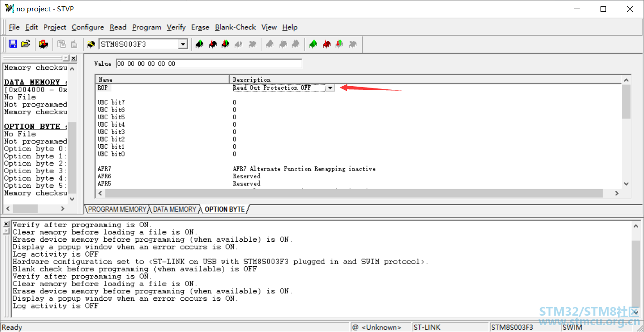Click the left panel scroll-down arrow
This screenshot has width=644, height=332.
point(72,199)
